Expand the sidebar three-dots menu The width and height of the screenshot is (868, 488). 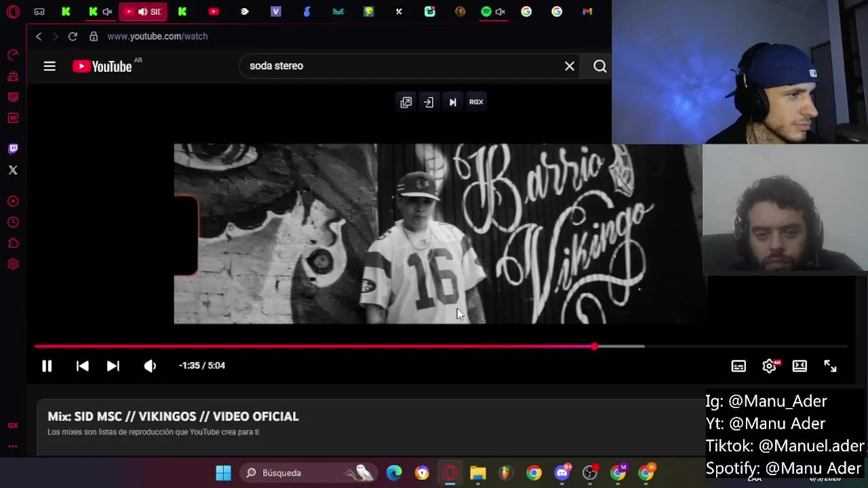click(13, 446)
